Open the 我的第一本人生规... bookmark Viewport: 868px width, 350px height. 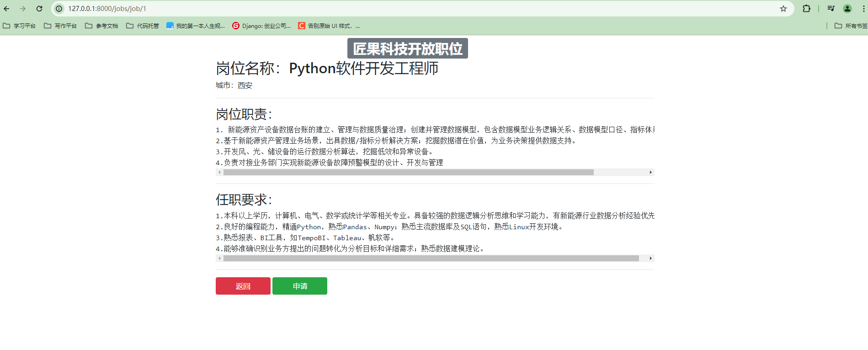[x=196, y=26]
